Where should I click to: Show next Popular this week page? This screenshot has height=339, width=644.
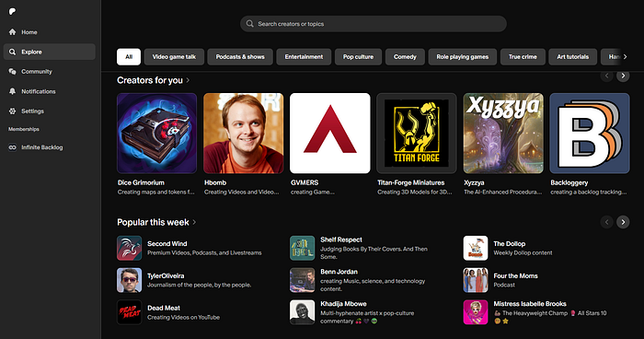tap(623, 222)
